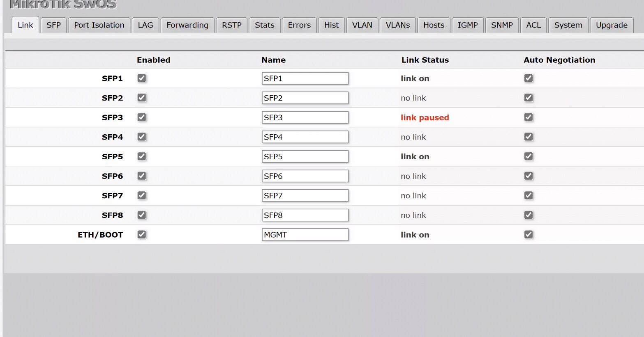The image size is (644, 337).
Task: Edit the SFP1 name field
Action: 305,78
